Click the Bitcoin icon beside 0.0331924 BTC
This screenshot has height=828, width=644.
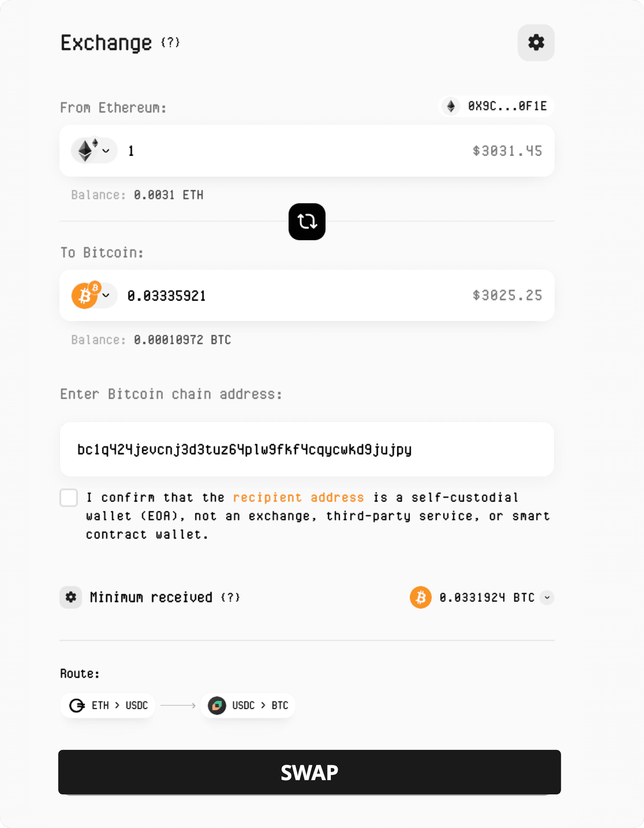click(420, 597)
